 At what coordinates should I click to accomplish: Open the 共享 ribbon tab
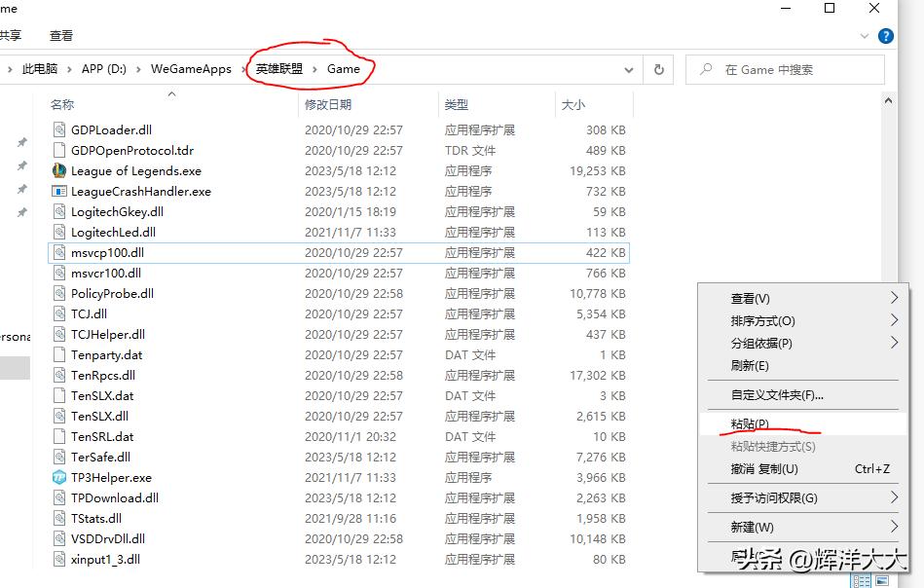[10, 36]
